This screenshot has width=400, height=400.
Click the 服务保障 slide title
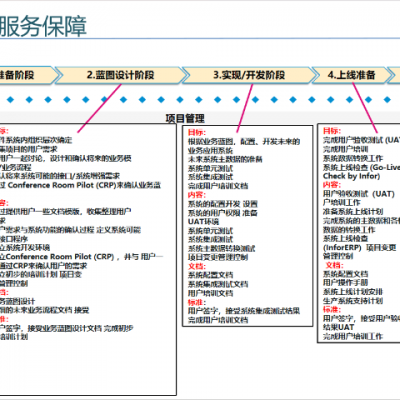coord(43,26)
